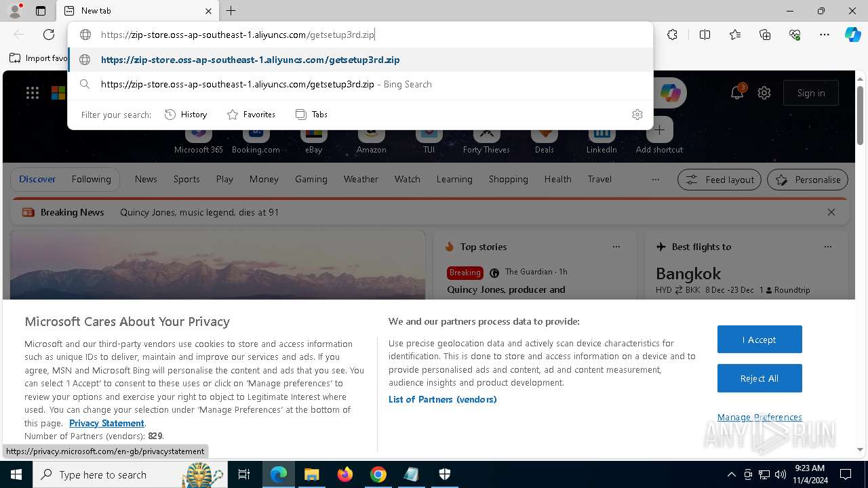Click the Reject All button

coord(759,378)
